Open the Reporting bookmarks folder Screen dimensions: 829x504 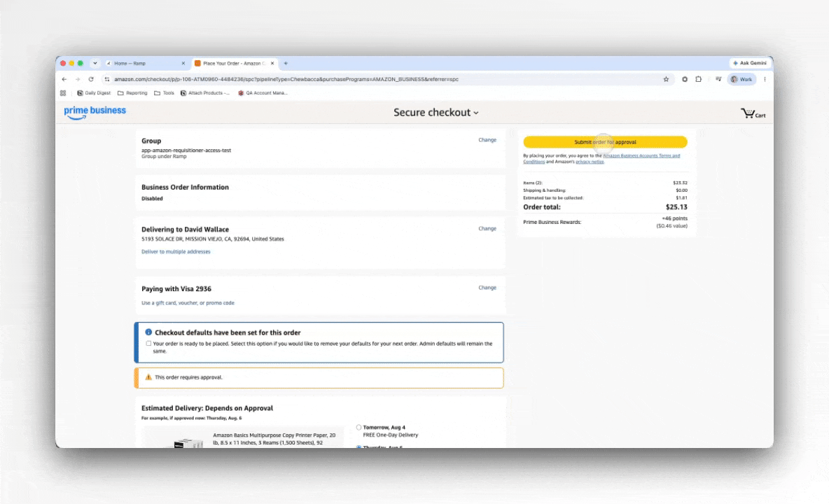pos(132,93)
